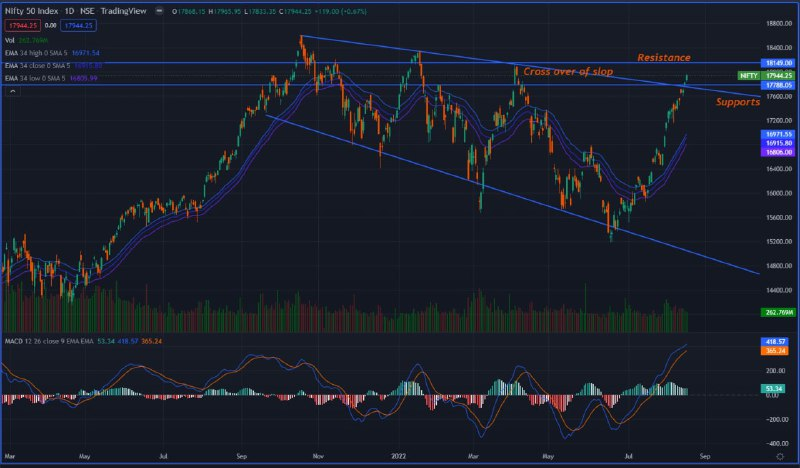800x468 pixels.
Task: Click the 2022 label on time axis
Action: (398, 456)
